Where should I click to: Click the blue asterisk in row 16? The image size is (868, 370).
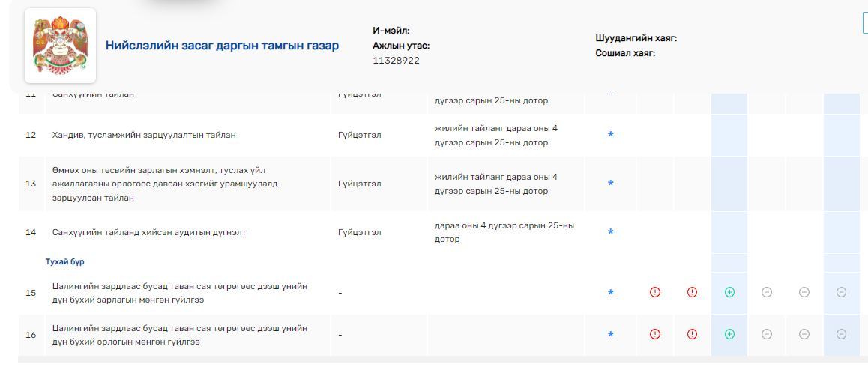[610, 335]
